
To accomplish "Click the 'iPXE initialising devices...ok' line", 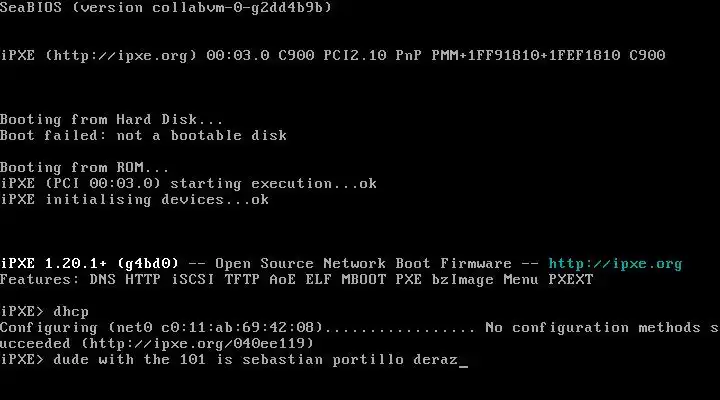I will tap(134, 200).
